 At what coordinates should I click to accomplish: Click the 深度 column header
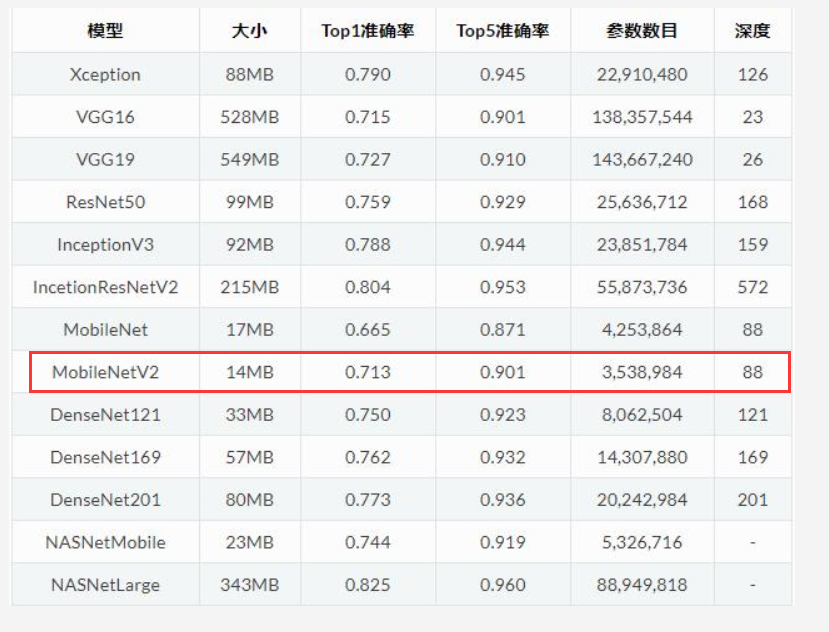pos(752,31)
